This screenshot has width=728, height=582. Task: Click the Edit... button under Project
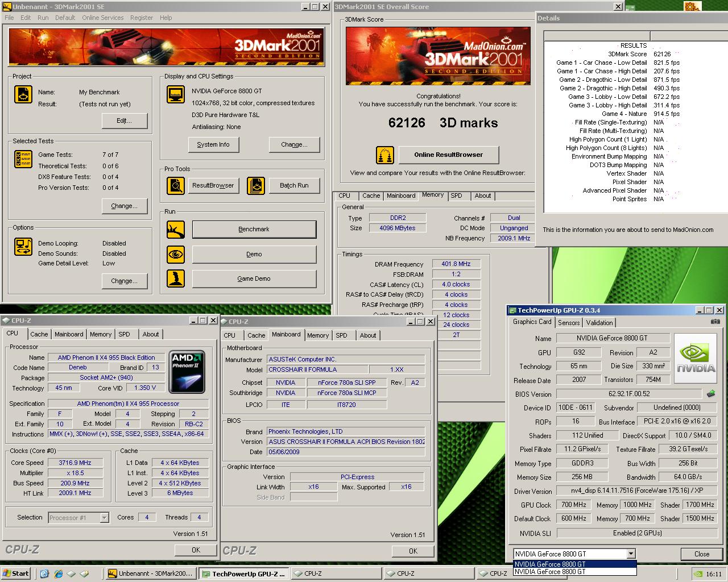[124, 120]
